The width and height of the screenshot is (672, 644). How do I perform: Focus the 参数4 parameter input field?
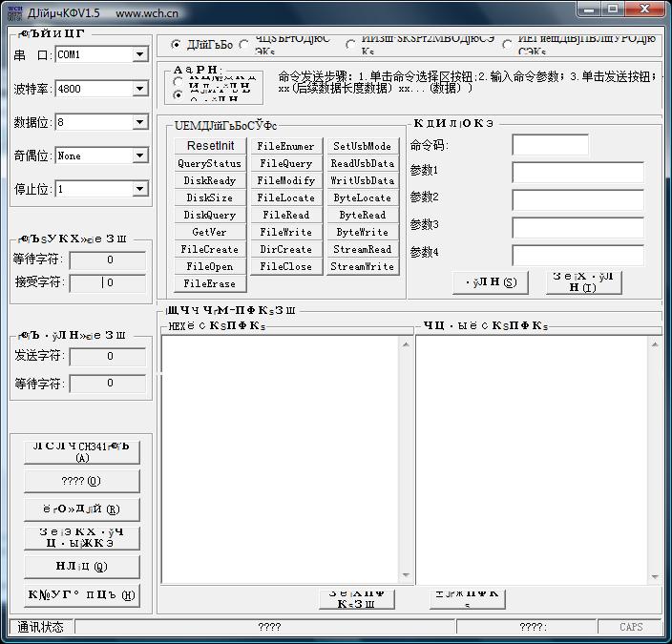point(577,256)
